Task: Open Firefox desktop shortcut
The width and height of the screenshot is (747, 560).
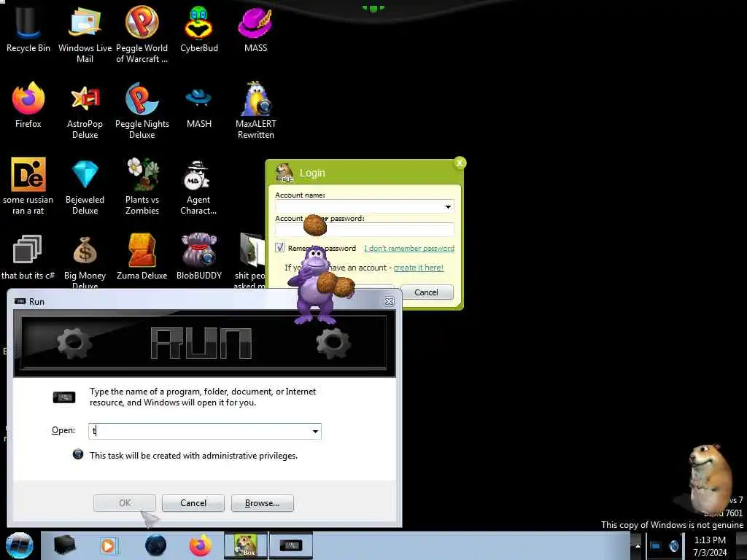Action: (28, 105)
